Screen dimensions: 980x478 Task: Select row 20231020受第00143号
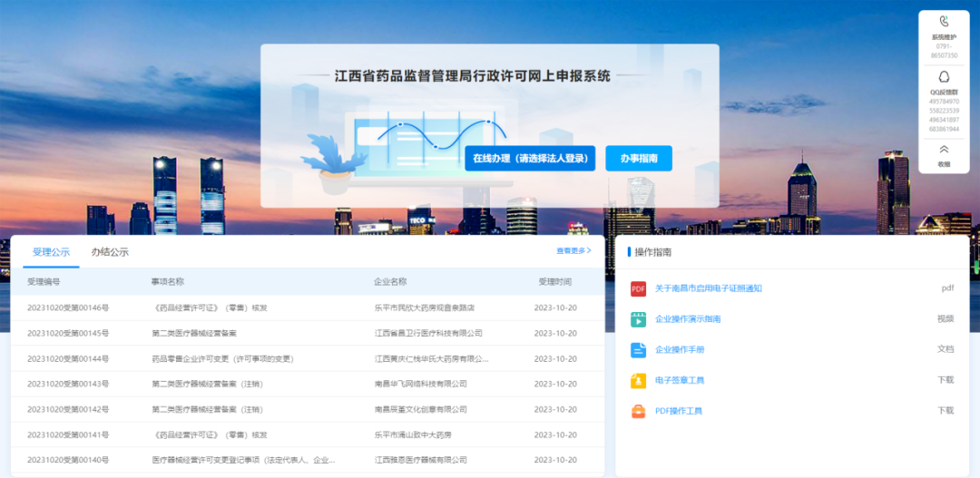308,384
